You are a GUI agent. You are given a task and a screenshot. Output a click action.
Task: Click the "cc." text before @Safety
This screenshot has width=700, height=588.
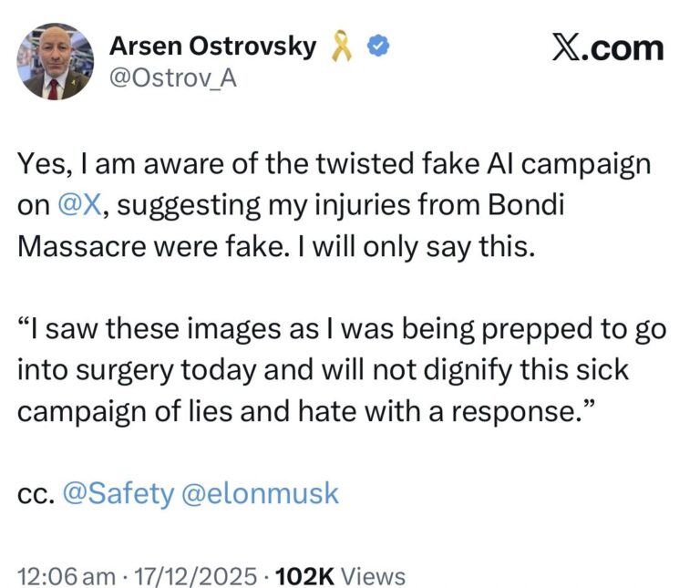pyautogui.click(x=36, y=493)
